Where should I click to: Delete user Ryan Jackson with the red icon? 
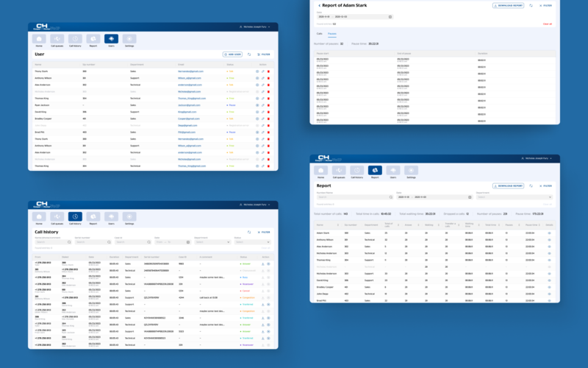click(x=268, y=105)
